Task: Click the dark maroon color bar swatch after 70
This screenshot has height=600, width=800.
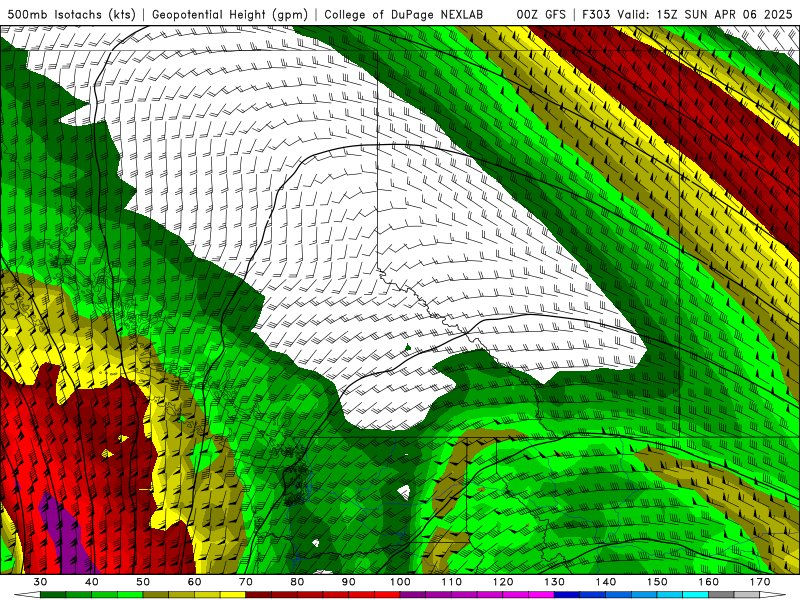Action: click(x=259, y=595)
